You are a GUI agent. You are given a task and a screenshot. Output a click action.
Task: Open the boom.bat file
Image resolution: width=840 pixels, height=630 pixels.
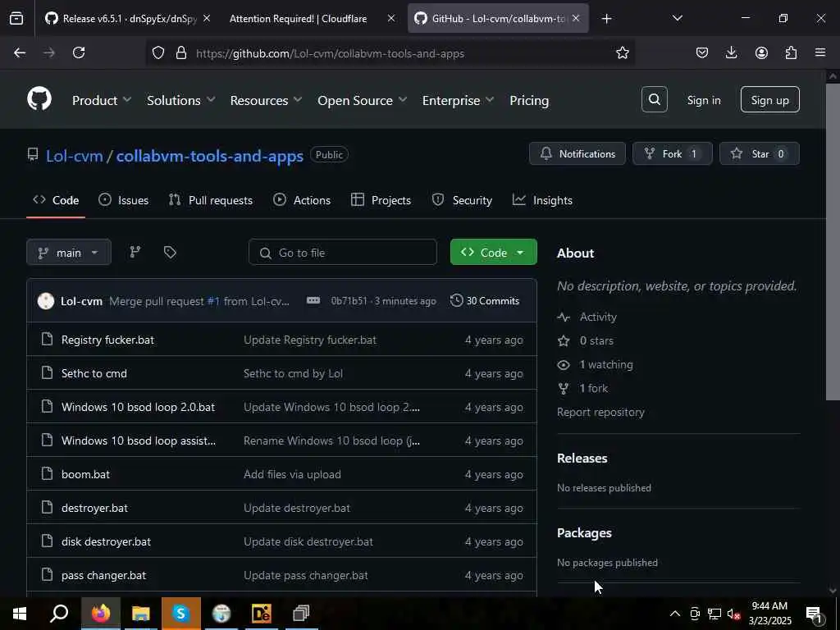85,474
